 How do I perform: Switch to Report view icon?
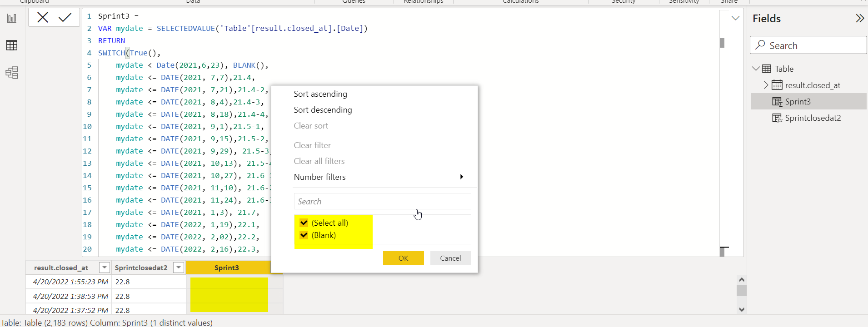12,19
